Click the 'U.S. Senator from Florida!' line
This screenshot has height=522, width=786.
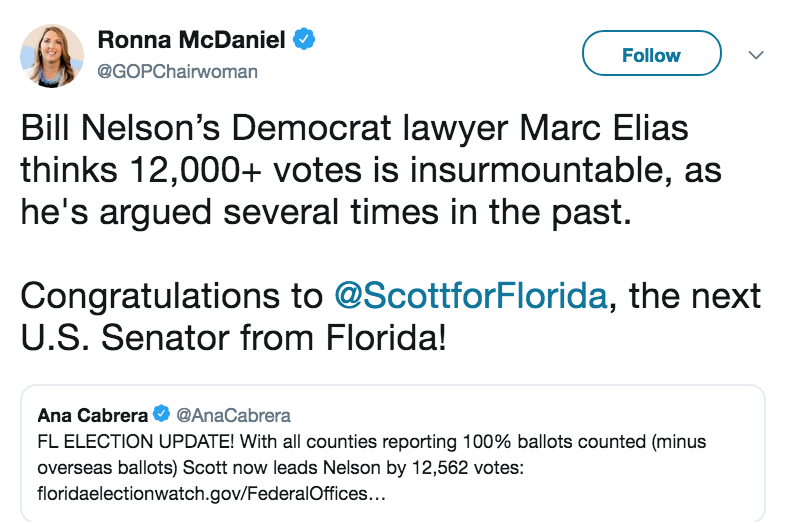click(x=233, y=337)
